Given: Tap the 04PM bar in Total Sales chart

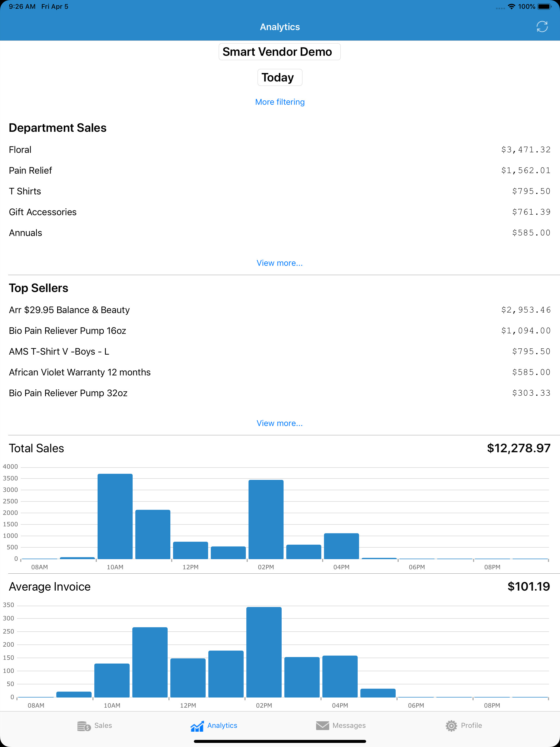Looking at the screenshot, I should 341,546.
